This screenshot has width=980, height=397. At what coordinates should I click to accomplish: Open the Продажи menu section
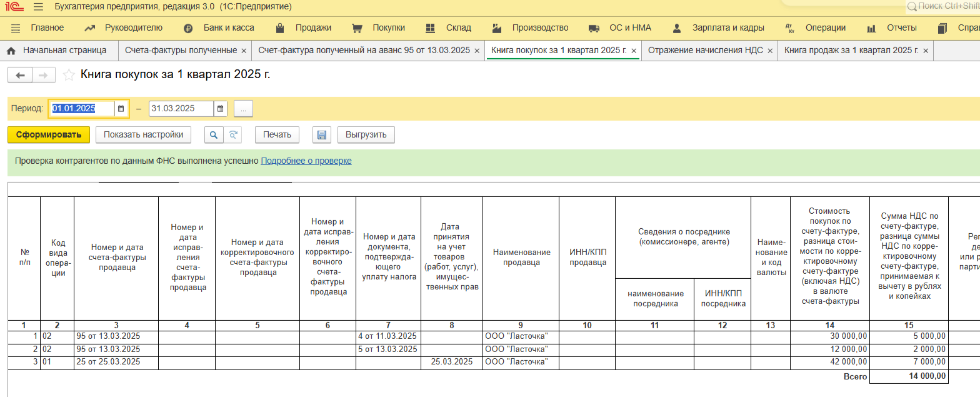click(x=312, y=28)
